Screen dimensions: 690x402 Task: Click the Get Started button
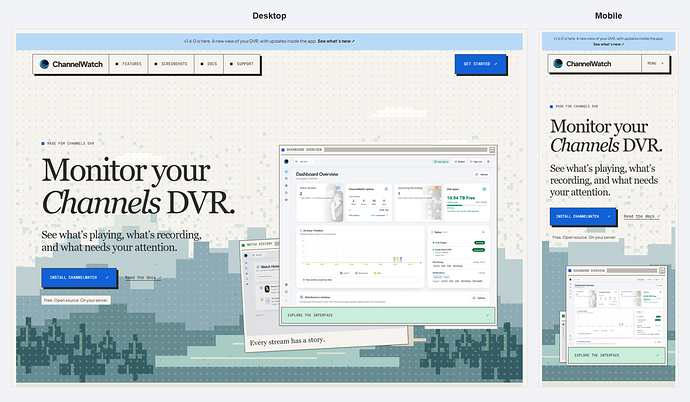tap(480, 64)
